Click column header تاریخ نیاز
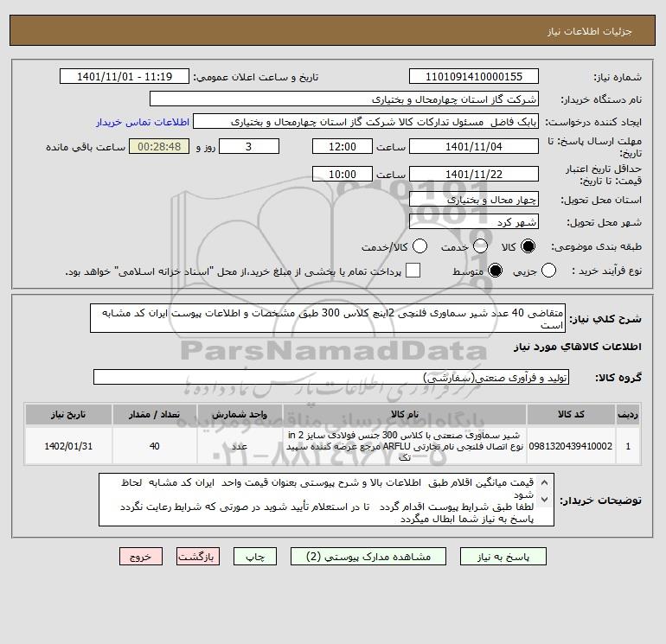Image resolution: width=666 pixels, height=644 pixels. click(68, 414)
